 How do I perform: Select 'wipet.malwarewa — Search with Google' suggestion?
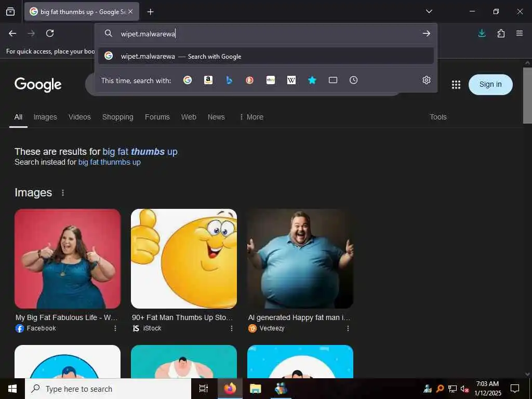(x=266, y=56)
